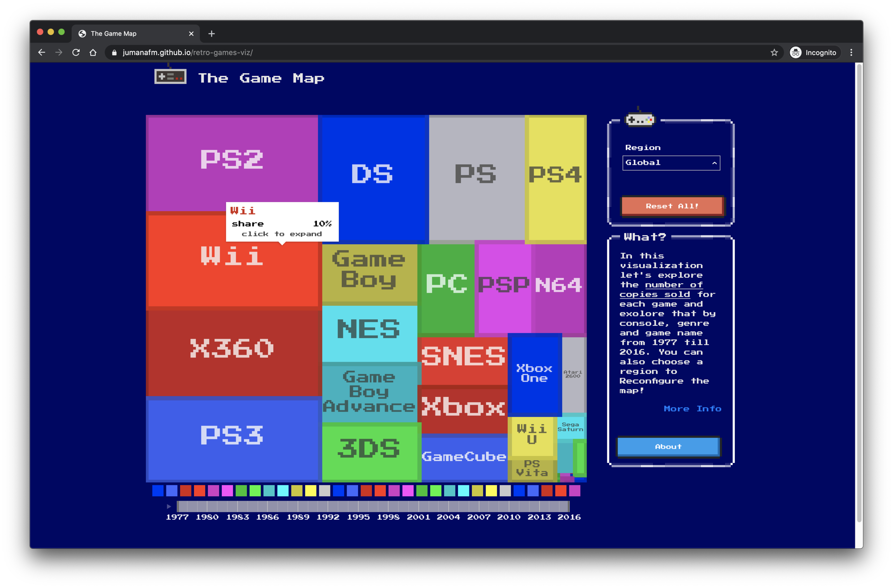Click the year slider track
Image resolution: width=893 pixels, height=588 pixels.
pos(373,507)
